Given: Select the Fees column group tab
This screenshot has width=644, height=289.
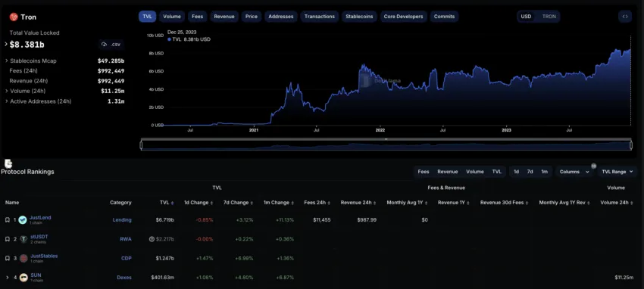Looking at the screenshot, I should 424,172.
